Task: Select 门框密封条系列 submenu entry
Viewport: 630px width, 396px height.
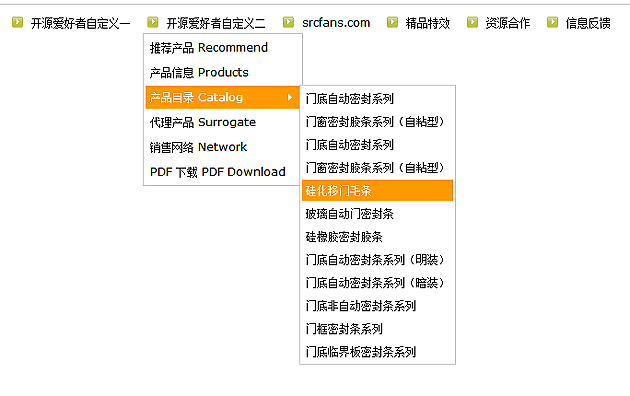Action: [377, 329]
